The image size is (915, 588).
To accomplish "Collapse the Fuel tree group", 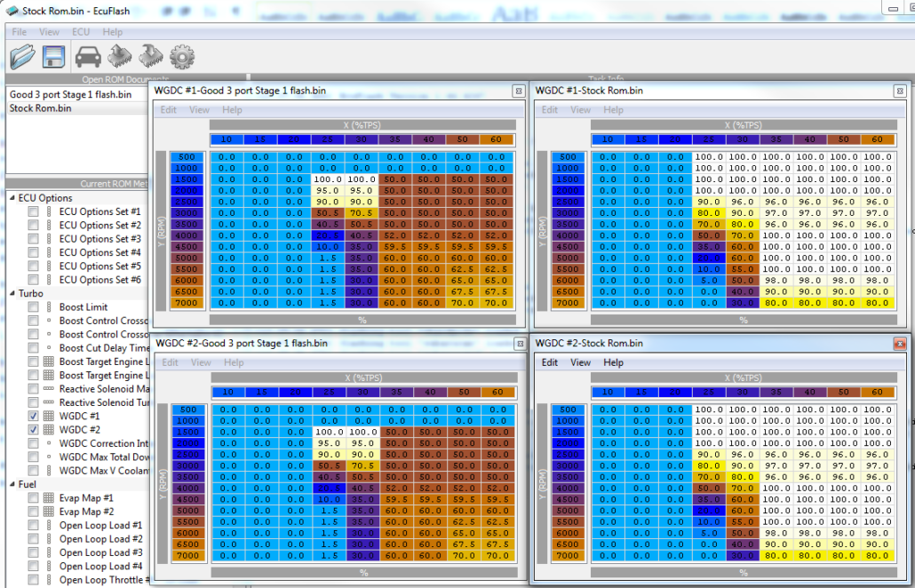I will [12, 484].
